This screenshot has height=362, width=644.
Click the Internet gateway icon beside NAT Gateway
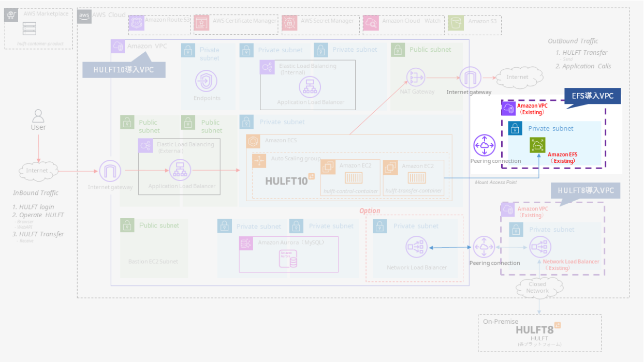tap(470, 78)
